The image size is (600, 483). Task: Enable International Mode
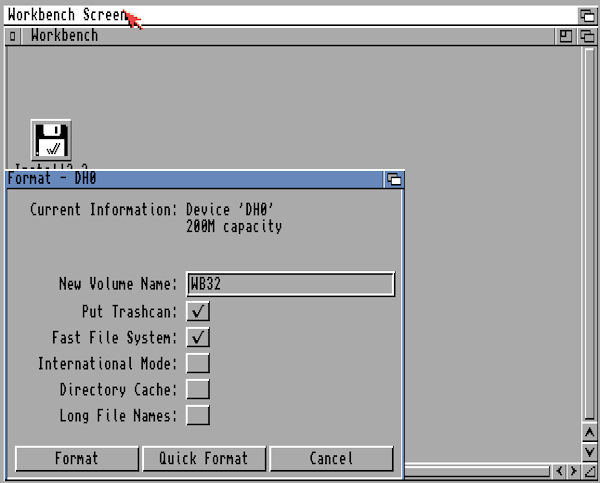[198, 364]
